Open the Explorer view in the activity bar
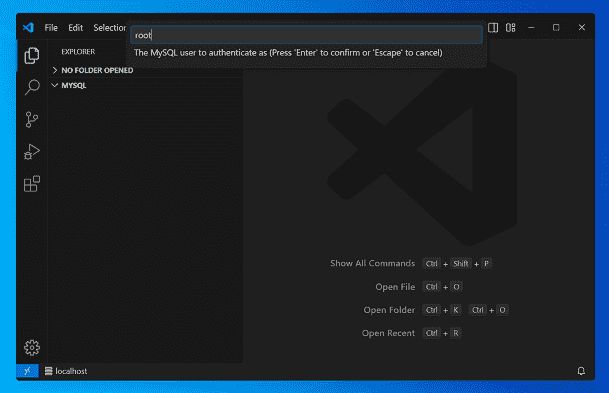 tap(32, 56)
